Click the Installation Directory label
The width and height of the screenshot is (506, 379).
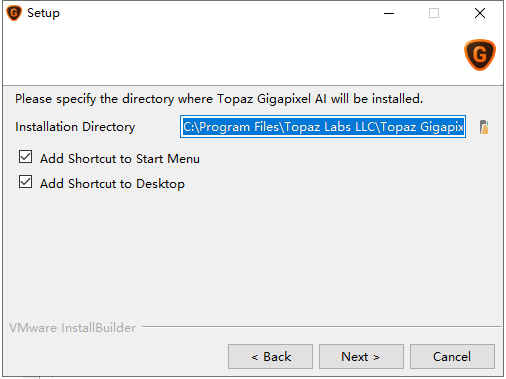click(75, 127)
